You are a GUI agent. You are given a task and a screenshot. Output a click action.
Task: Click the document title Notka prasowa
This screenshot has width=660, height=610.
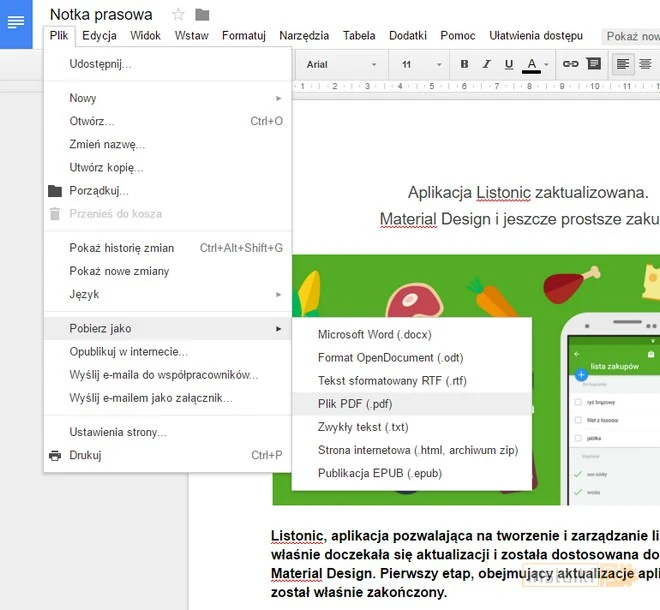click(101, 14)
